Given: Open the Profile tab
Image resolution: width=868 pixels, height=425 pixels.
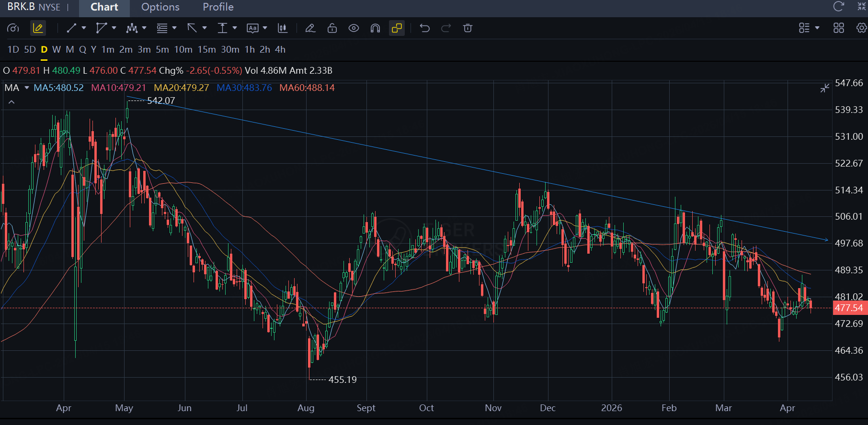Looking at the screenshot, I should pos(218,7).
